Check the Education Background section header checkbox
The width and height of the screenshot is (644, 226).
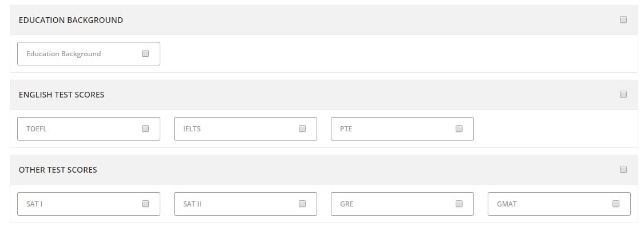(x=623, y=20)
